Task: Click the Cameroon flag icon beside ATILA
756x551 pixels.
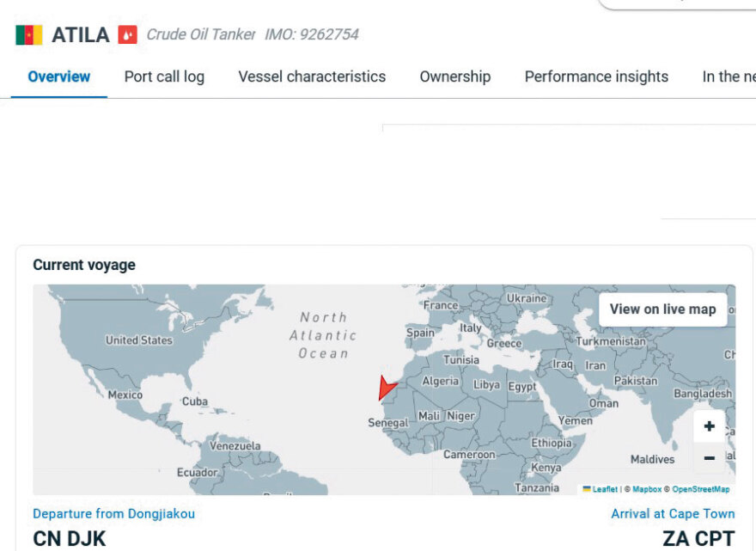Action: (x=29, y=35)
